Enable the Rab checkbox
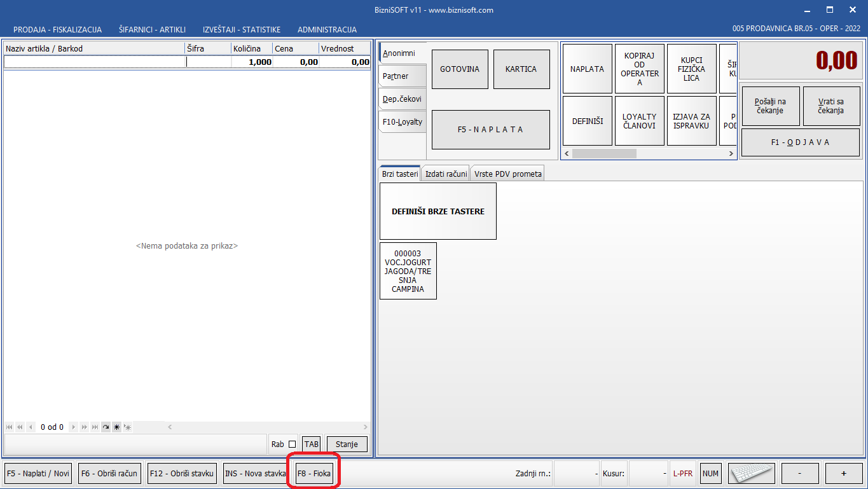Screen dimensions: 868x489 tap(293, 444)
